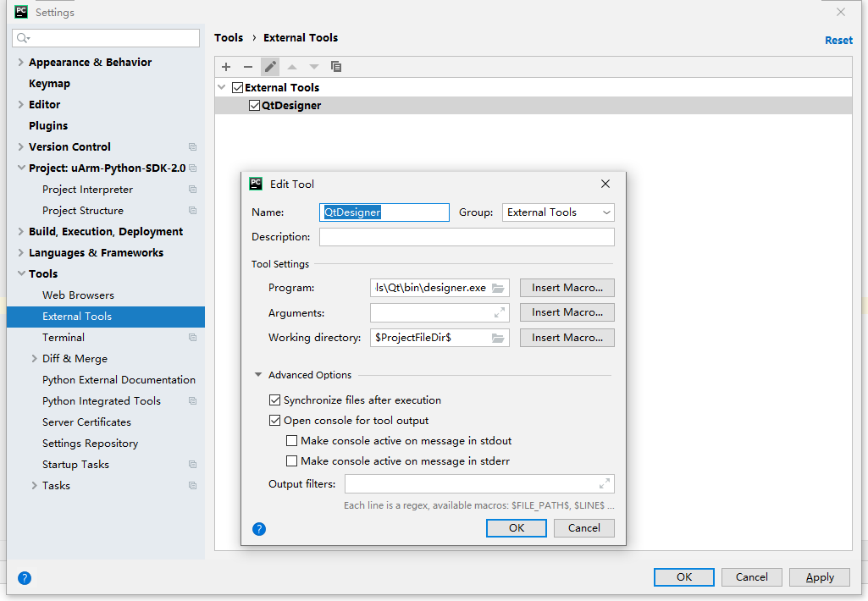
Task: Focus the Description input field
Action: pyautogui.click(x=467, y=237)
